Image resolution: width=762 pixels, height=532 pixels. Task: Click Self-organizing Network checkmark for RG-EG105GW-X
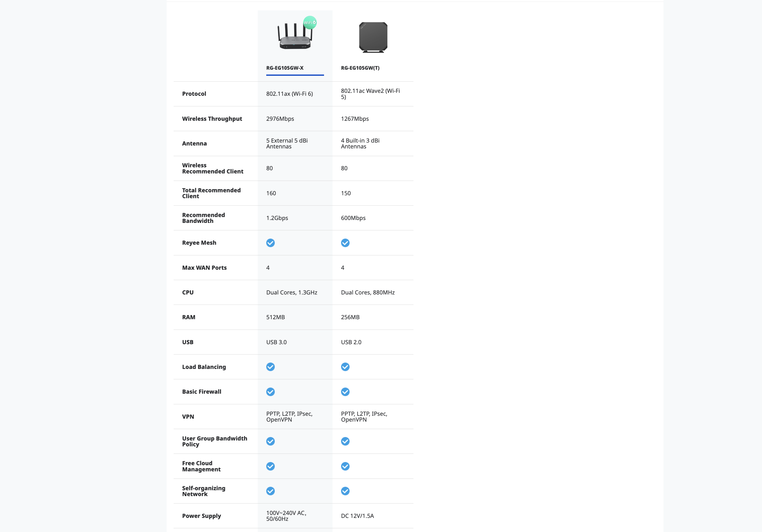271,491
